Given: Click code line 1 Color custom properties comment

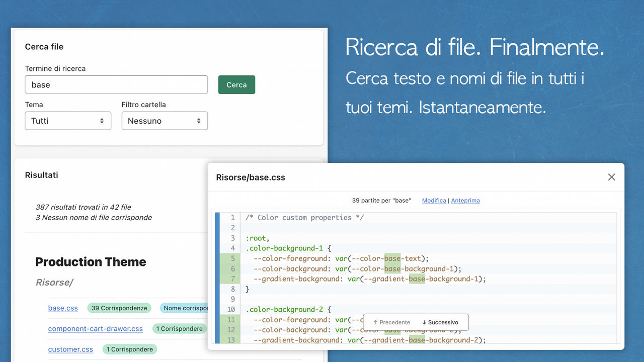Looking at the screenshot, I should (x=304, y=218).
